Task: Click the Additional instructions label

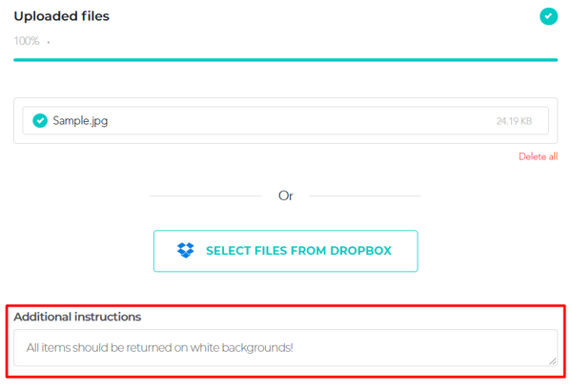Action: [77, 317]
